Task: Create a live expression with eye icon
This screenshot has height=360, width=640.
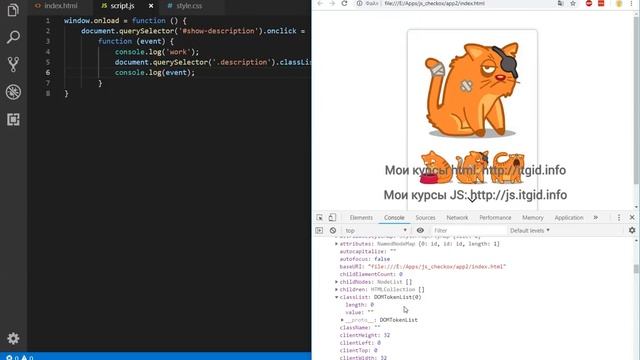Action: coord(420,231)
